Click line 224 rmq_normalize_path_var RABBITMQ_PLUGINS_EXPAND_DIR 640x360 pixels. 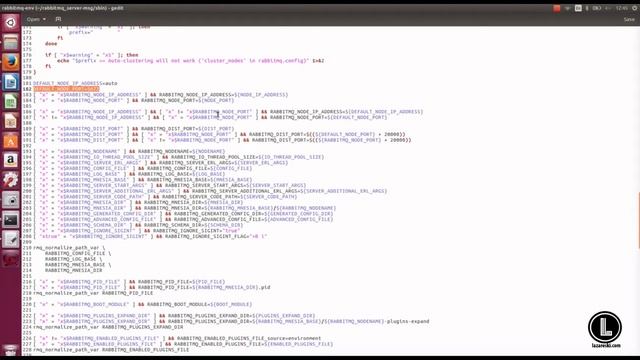tap(108, 327)
